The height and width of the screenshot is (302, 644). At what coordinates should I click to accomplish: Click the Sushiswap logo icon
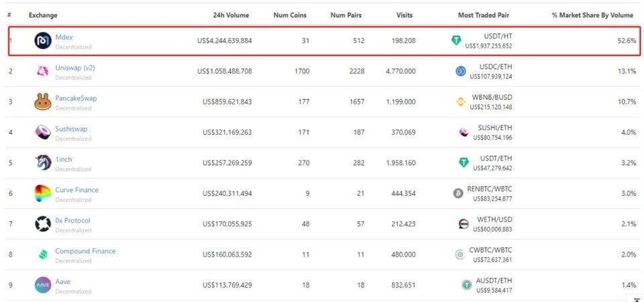click(43, 132)
